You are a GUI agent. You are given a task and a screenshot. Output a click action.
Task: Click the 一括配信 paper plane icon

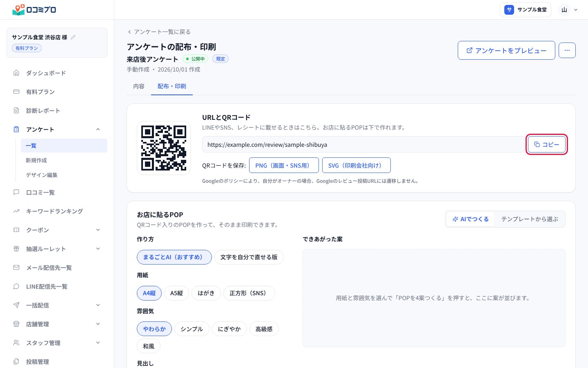[16, 305]
